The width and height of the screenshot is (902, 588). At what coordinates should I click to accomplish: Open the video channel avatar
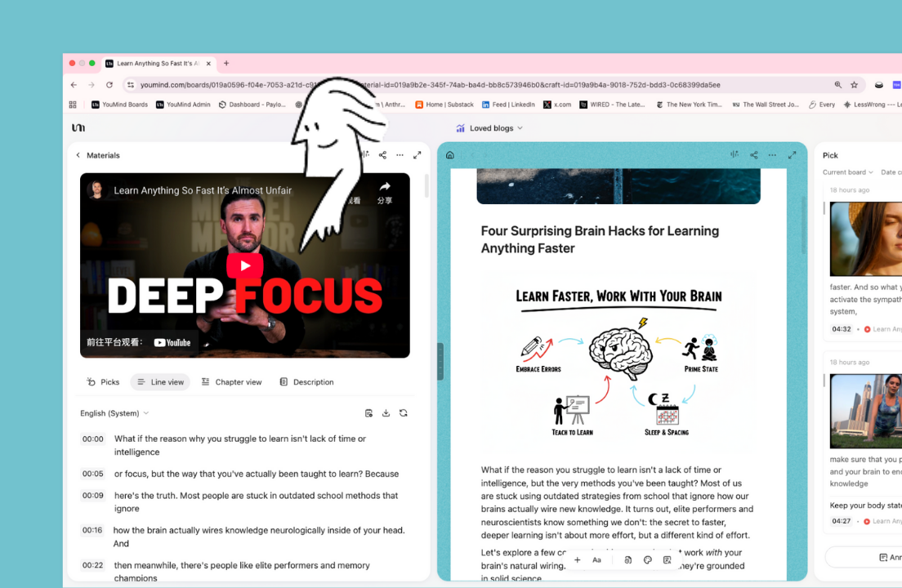point(96,189)
